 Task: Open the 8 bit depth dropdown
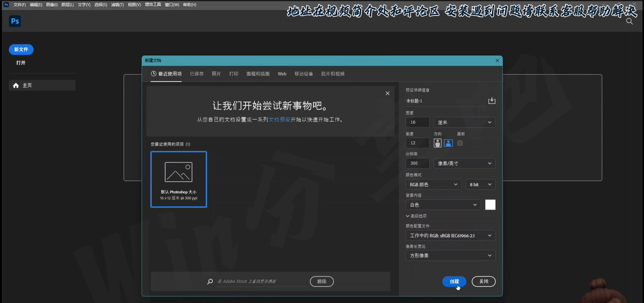coord(480,185)
